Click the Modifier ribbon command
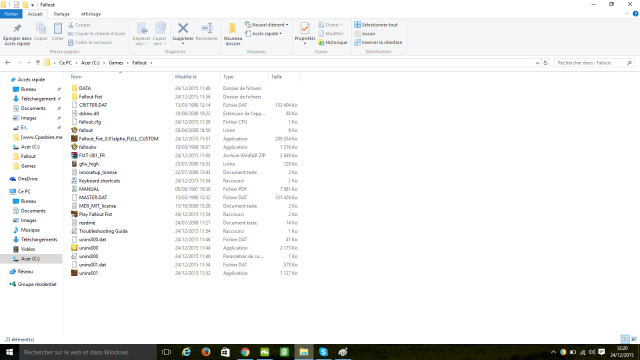Screen dimensions: 640x360 click(331, 33)
